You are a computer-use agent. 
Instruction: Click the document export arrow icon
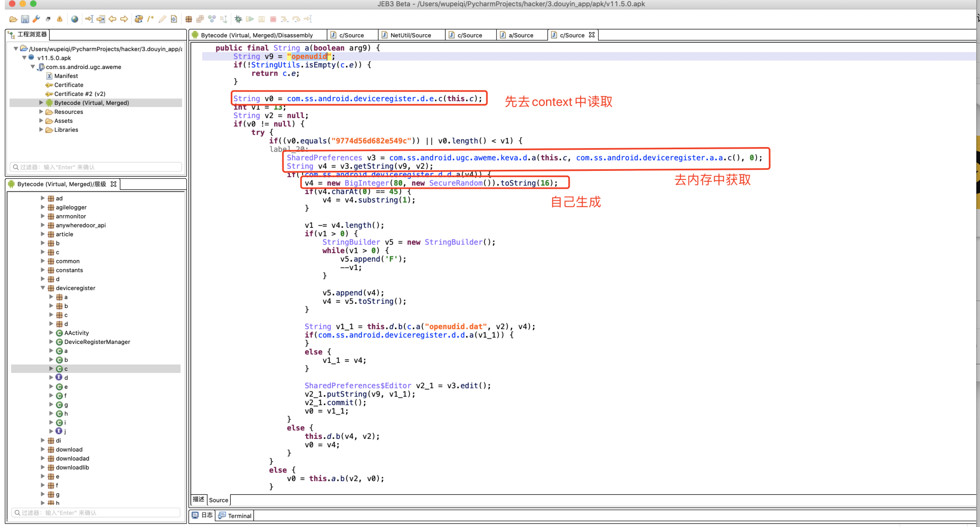[x=174, y=19]
